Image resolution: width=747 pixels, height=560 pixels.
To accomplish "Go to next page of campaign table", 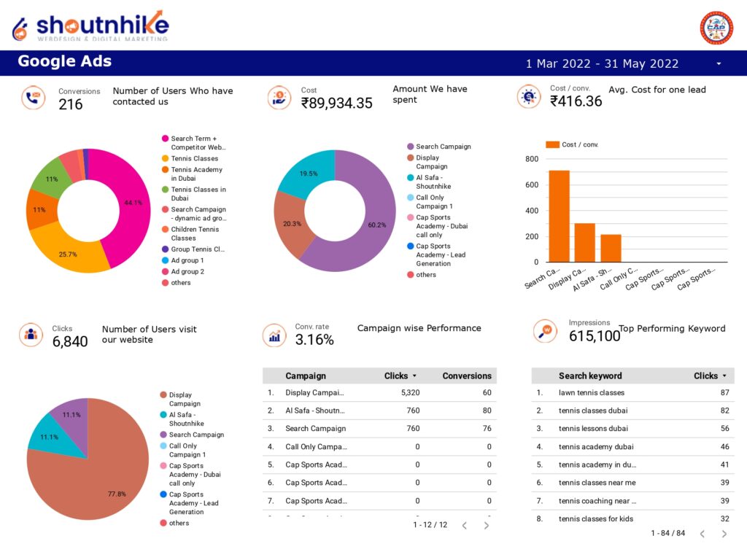I will click(487, 525).
